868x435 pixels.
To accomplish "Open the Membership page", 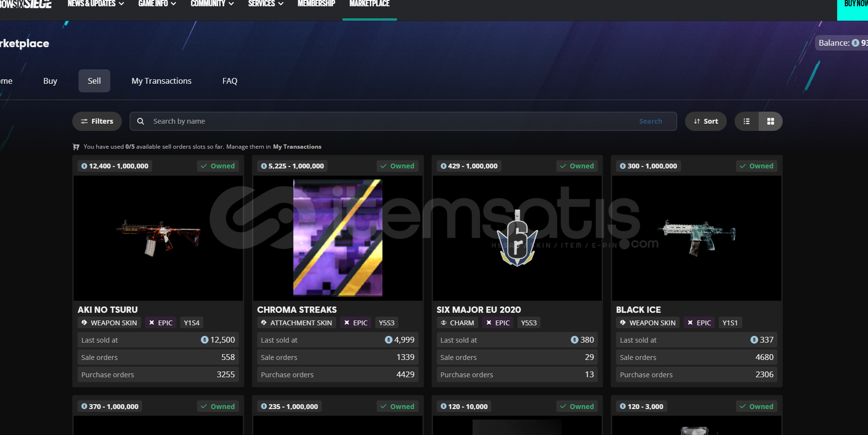I will point(316,4).
